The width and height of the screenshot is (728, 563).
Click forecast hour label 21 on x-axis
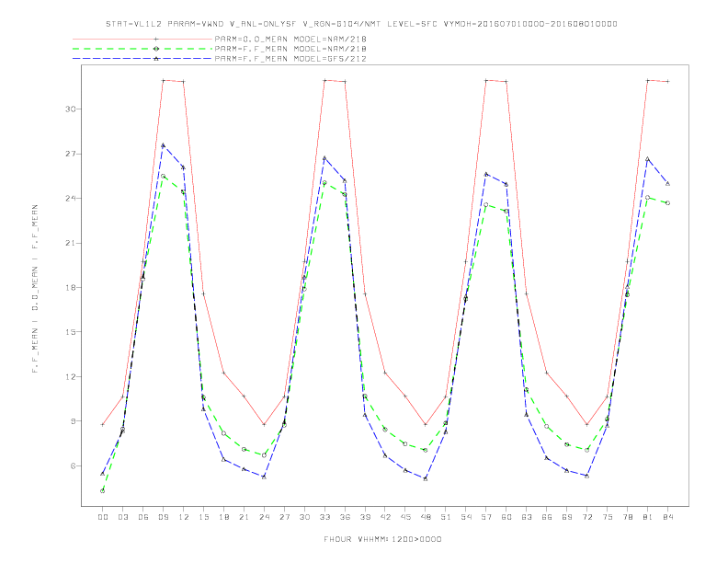(x=244, y=517)
